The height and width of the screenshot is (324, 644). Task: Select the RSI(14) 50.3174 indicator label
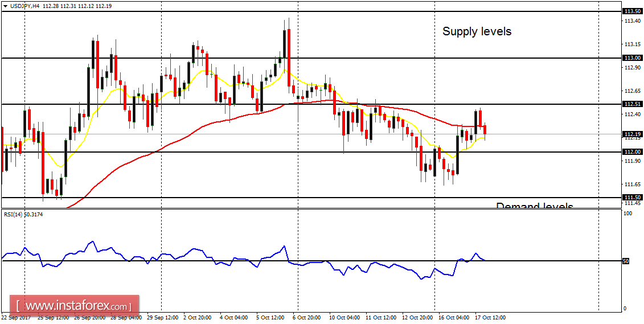[23, 214]
